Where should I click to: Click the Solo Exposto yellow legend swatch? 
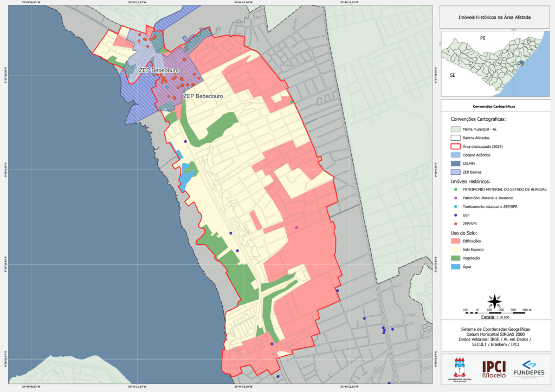pyautogui.click(x=455, y=250)
